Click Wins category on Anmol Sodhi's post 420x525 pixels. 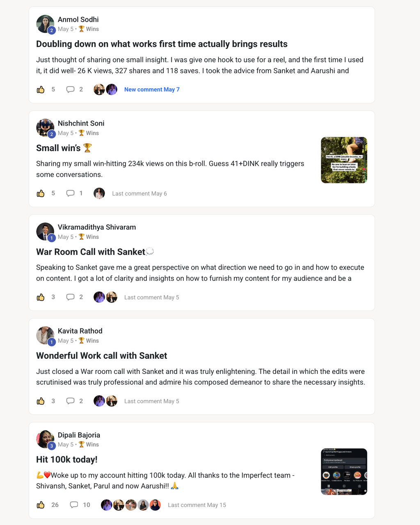tap(89, 29)
